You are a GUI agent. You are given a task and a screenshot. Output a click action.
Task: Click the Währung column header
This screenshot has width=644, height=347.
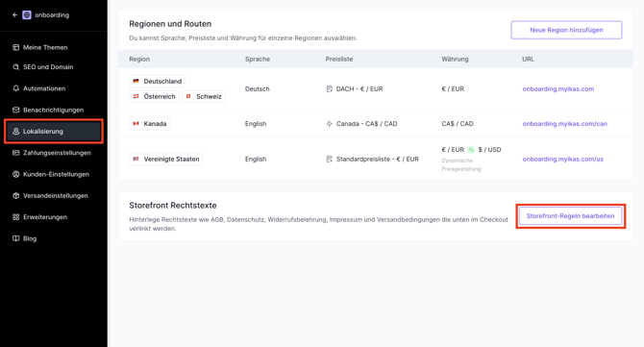tap(455, 60)
